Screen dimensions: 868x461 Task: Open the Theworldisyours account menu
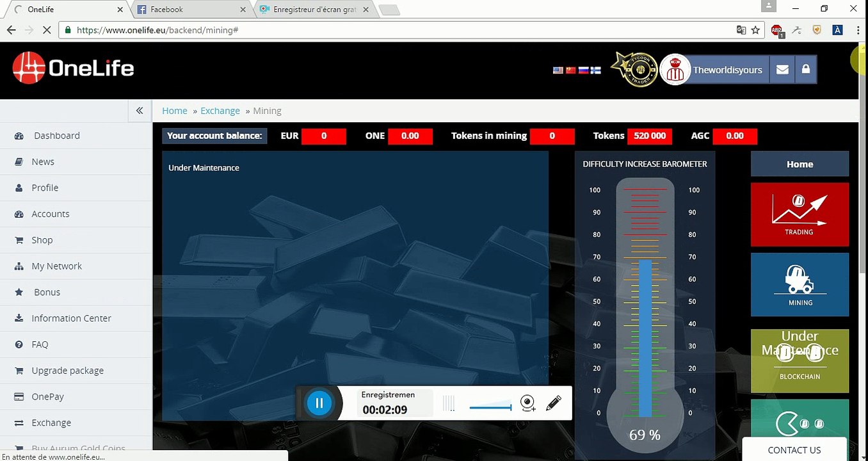(x=727, y=70)
